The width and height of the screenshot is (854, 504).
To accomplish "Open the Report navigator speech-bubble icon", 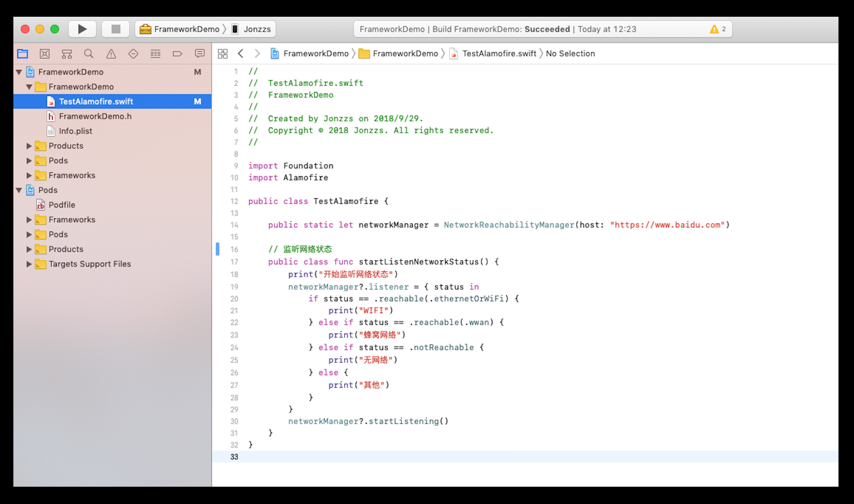I will 199,54.
